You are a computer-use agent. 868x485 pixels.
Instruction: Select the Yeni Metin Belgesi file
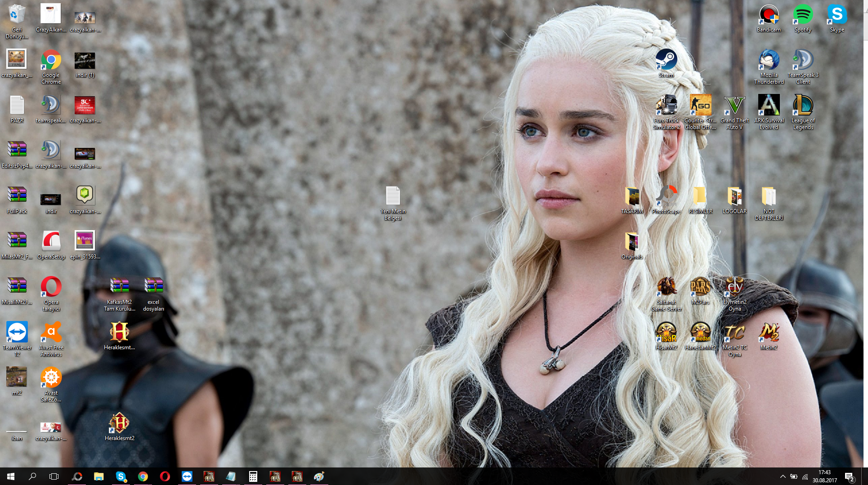[393, 203]
